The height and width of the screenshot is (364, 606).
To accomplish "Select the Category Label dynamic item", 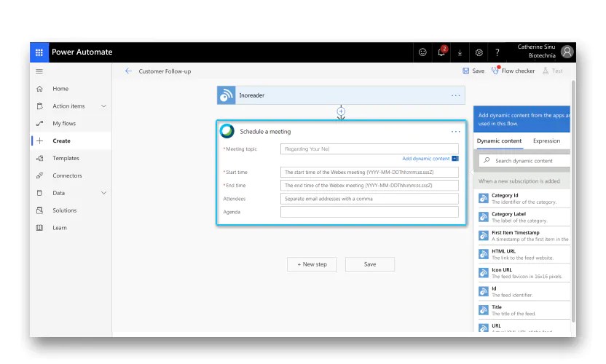I will pos(524,217).
